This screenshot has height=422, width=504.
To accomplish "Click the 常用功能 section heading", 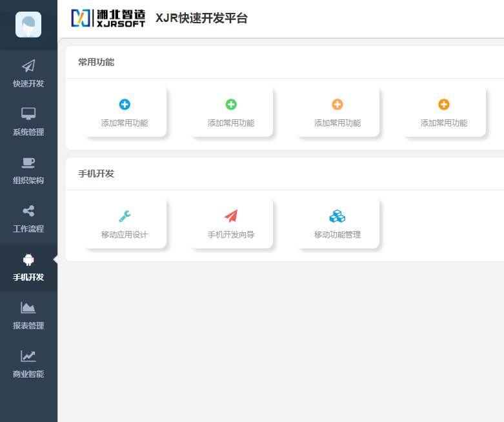I will [x=96, y=62].
